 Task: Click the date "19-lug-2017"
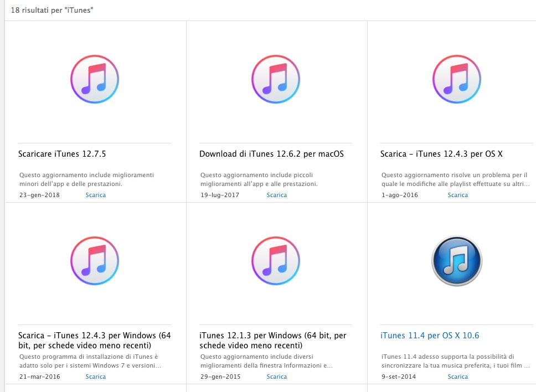[220, 195]
